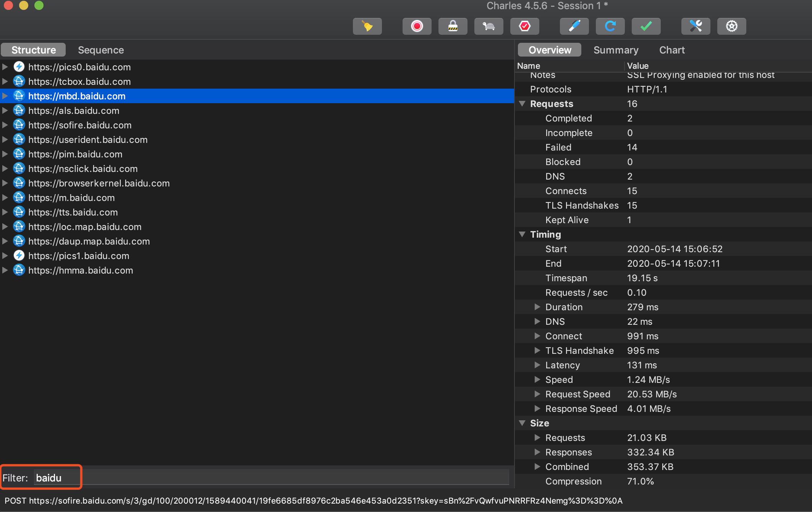Viewport: 812px width, 512px height.
Task: Toggle the red Record button
Action: [x=417, y=26]
